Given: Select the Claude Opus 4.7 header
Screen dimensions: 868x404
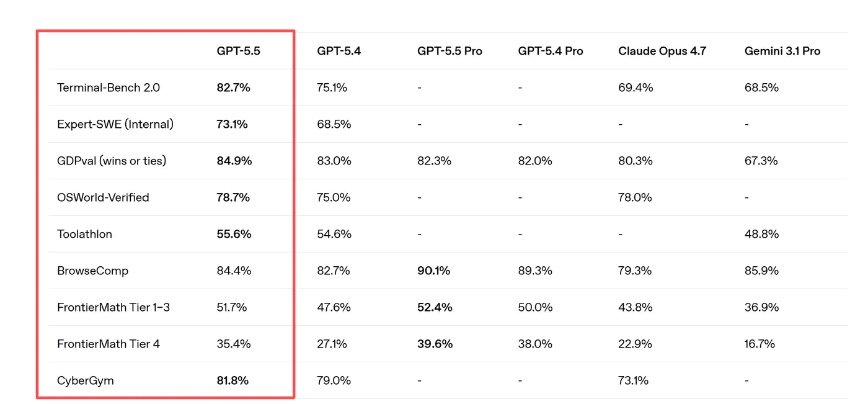Looking at the screenshot, I should point(662,51).
